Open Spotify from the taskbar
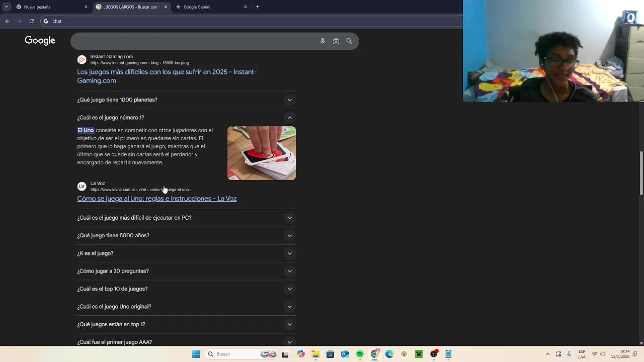The image size is (644, 362). [x=360, y=354]
